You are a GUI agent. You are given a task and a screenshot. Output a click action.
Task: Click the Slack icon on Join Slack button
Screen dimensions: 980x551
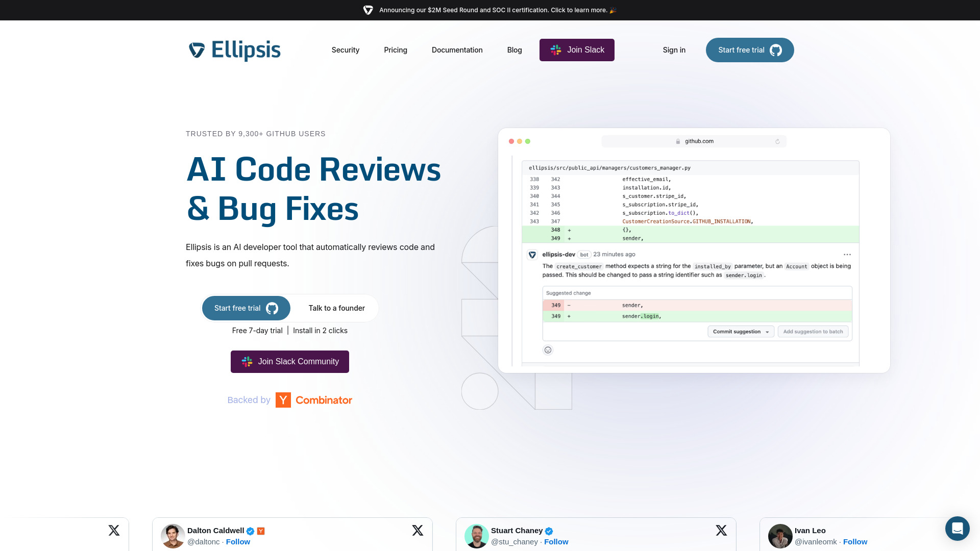(x=555, y=50)
